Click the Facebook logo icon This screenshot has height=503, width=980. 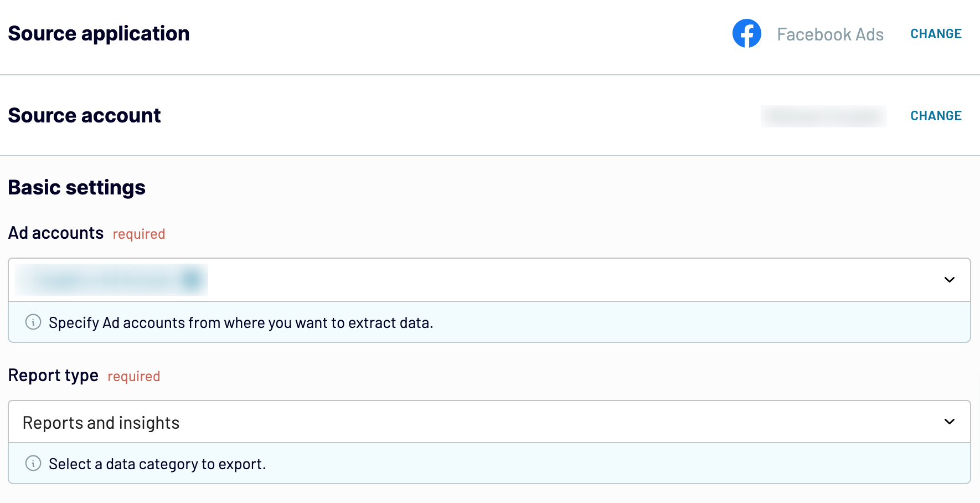[x=746, y=33]
